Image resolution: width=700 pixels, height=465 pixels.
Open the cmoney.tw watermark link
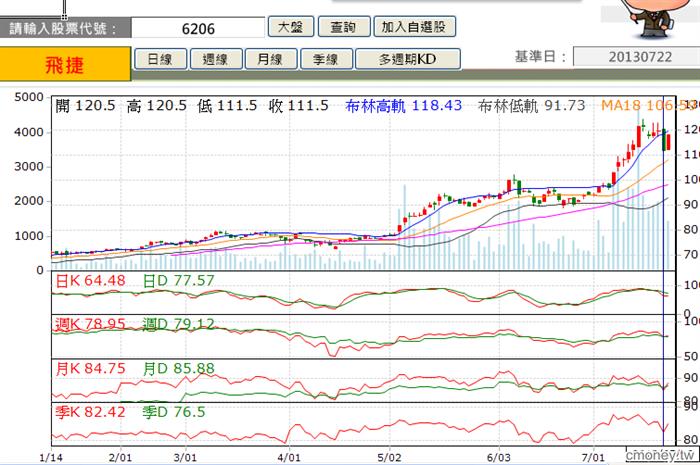pos(661,455)
